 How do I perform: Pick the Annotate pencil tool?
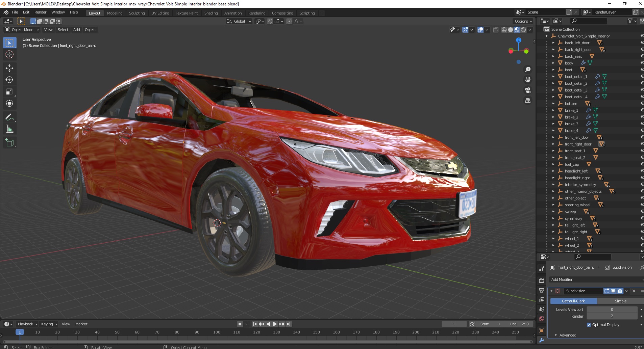[x=9, y=117]
